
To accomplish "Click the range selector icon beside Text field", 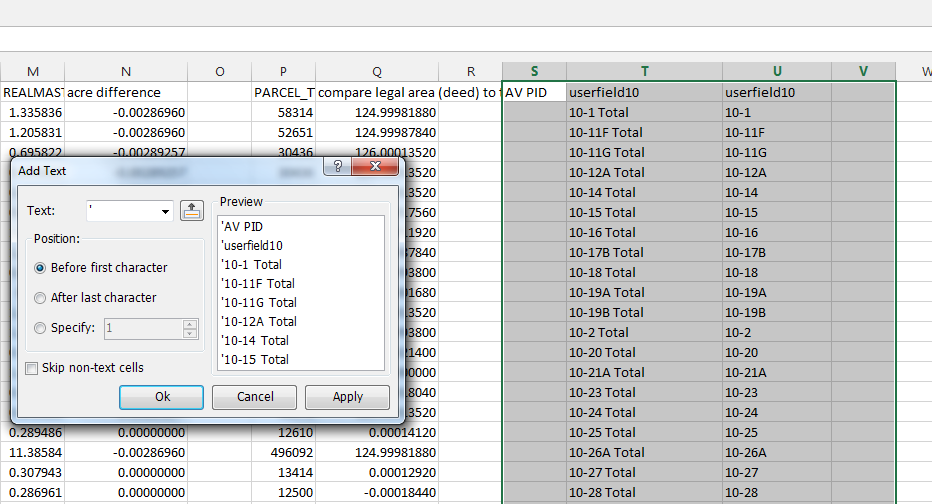I will (x=191, y=210).
